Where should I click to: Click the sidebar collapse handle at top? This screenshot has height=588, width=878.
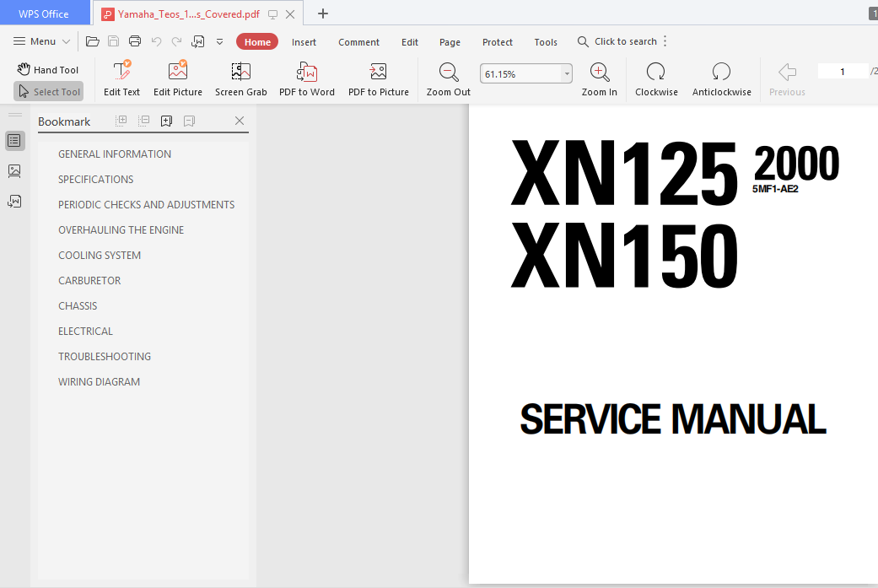click(15, 115)
